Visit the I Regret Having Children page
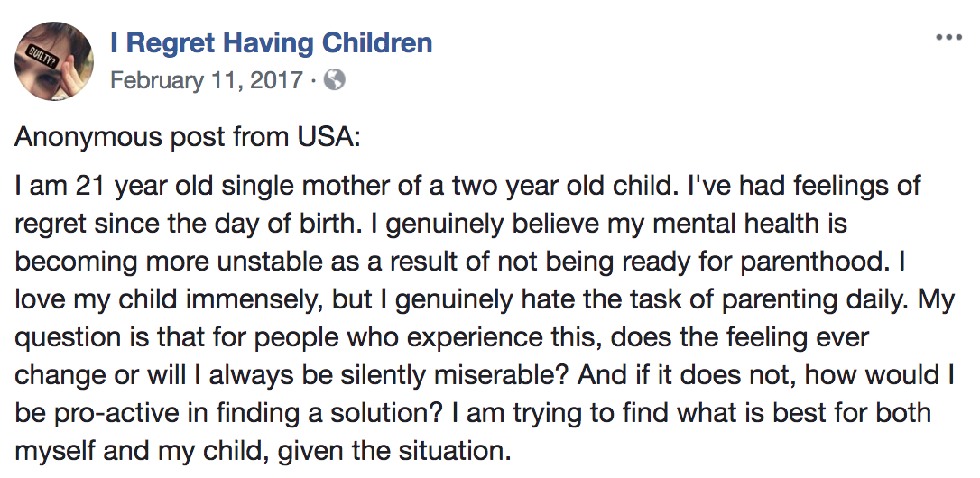Image resolution: width=980 pixels, height=478 pixels. click(272, 43)
